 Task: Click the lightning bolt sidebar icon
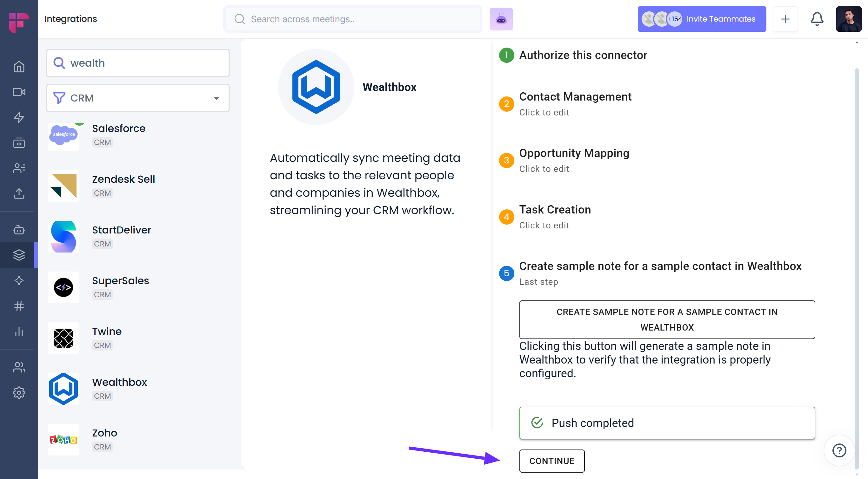[19, 117]
